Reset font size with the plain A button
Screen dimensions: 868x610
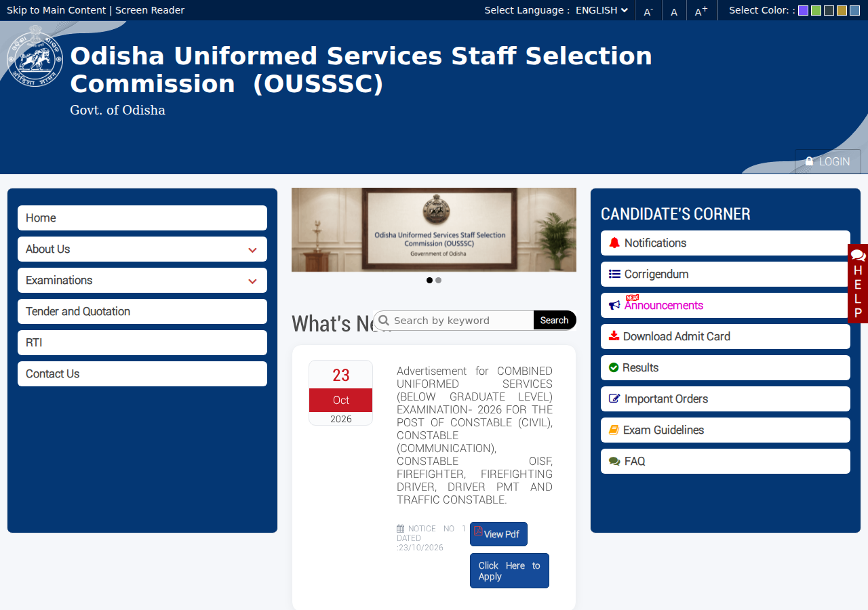[x=674, y=12]
